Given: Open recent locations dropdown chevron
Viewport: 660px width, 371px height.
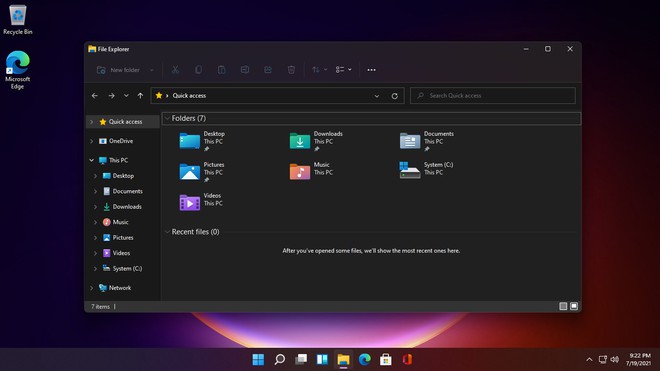Looking at the screenshot, I should point(126,96).
